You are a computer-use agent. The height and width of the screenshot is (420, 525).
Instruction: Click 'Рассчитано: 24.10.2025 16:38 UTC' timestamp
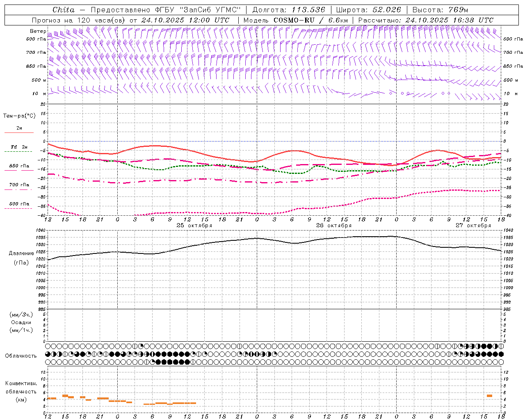pos(426,20)
